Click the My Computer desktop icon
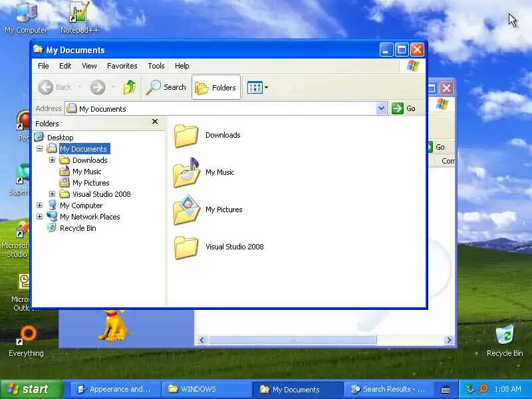Image resolution: width=532 pixels, height=399 pixels. (26, 18)
